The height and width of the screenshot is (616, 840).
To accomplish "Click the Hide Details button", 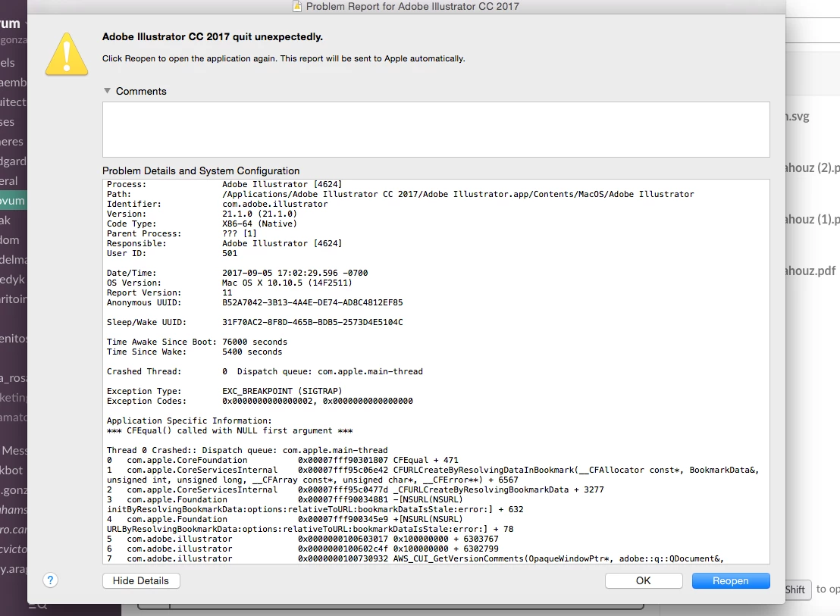I will click(141, 580).
